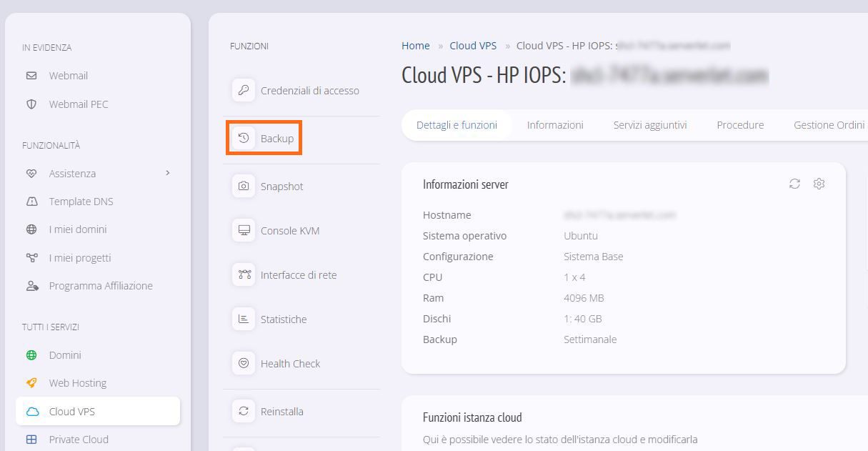Click the Backup history clock icon
Screen dimensions: 868x451
[244, 139]
